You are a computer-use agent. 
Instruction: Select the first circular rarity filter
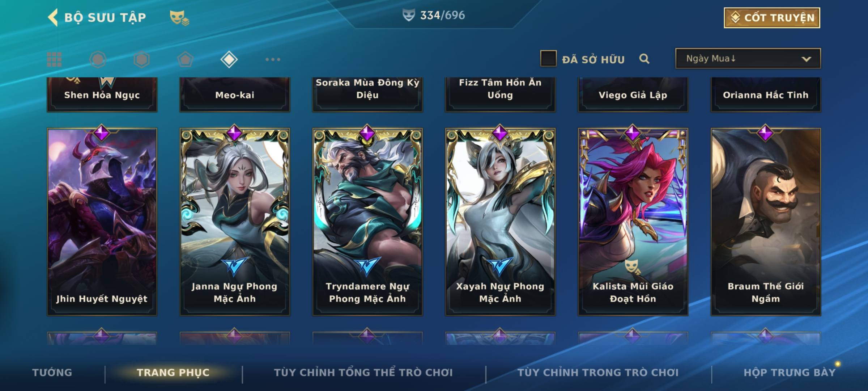pyautogui.click(x=98, y=59)
